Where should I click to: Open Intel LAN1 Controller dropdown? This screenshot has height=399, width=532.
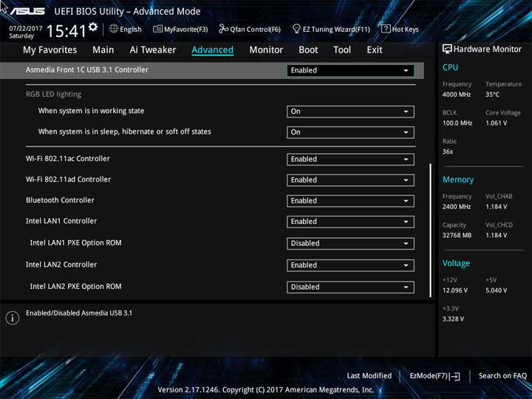pyautogui.click(x=350, y=222)
